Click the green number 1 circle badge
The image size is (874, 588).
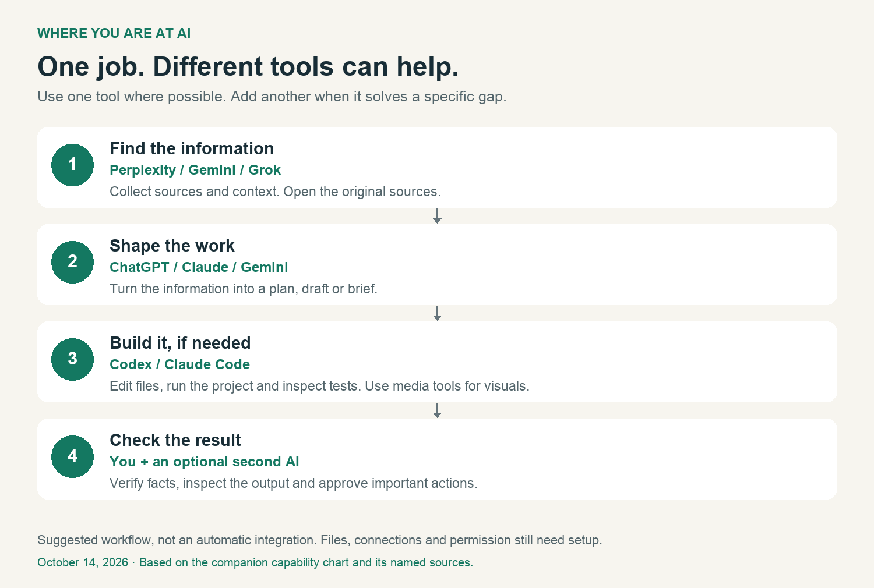[x=72, y=165]
